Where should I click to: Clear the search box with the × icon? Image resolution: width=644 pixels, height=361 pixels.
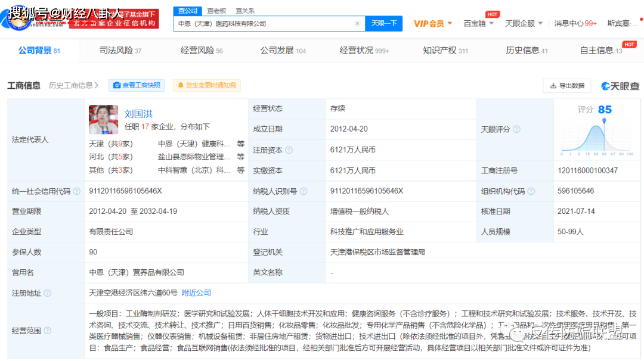tap(358, 23)
